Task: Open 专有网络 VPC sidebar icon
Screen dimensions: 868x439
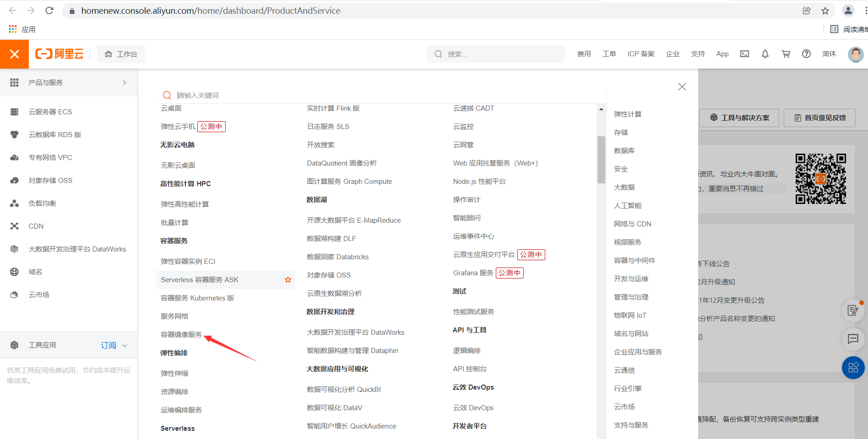Action: 15,157
